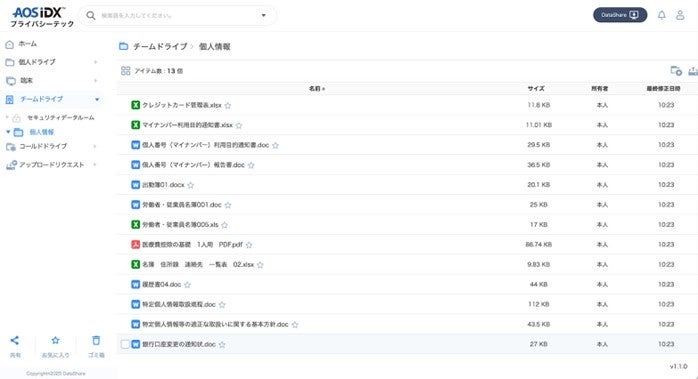This screenshot has height=379, width=698.
Task: Click the Word icon of 銀行口座変更の通知状.doc
Action: (x=136, y=344)
